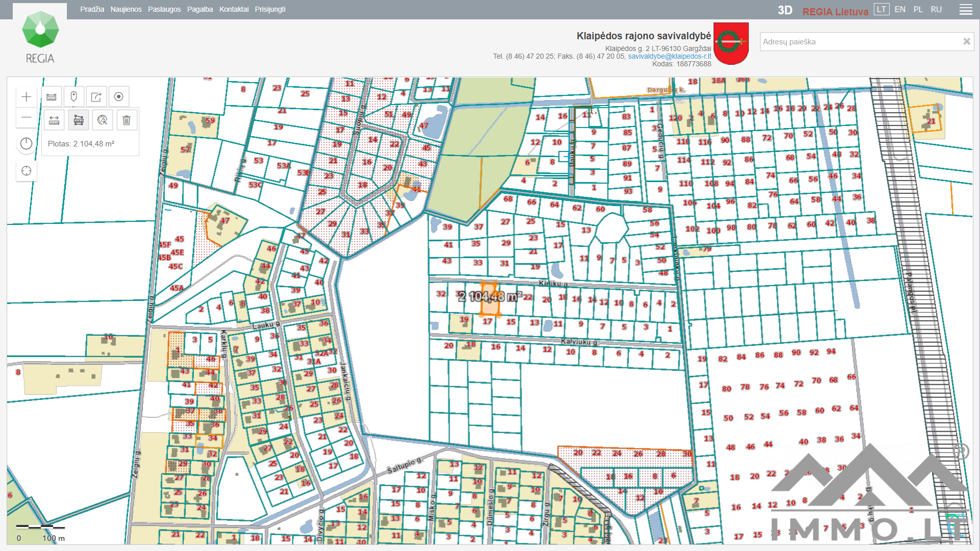Click the circular target layer icon
The height and width of the screenshot is (551, 980).
pyautogui.click(x=118, y=97)
